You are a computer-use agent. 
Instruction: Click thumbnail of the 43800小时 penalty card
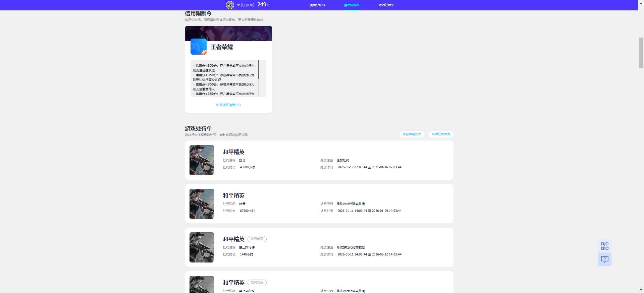pos(202,160)
